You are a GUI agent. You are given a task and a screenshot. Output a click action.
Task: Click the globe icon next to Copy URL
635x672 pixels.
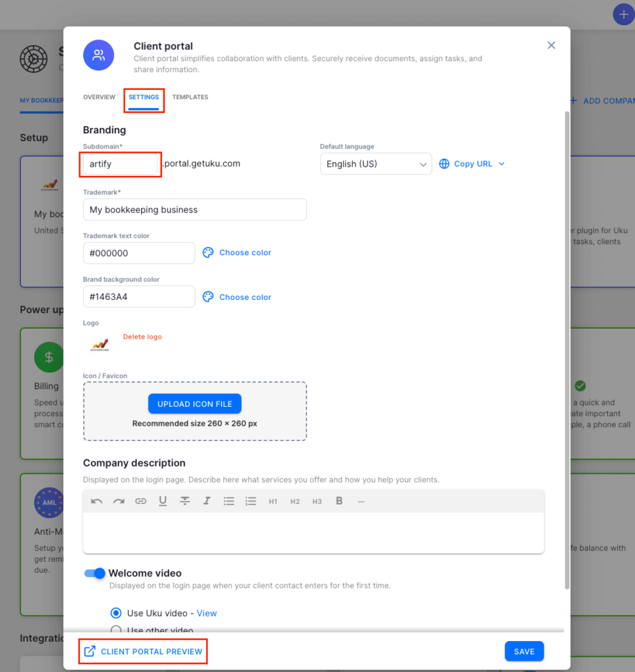pos(444,163)
